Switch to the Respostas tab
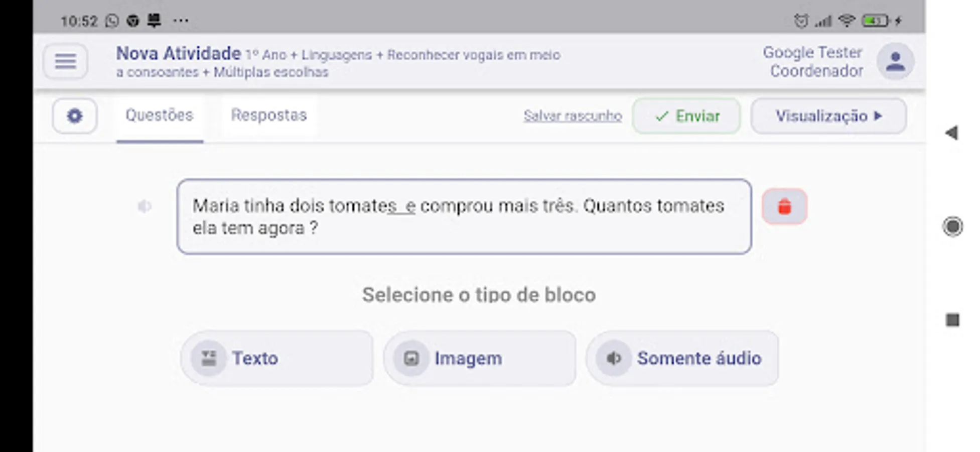 click(268, 116)
